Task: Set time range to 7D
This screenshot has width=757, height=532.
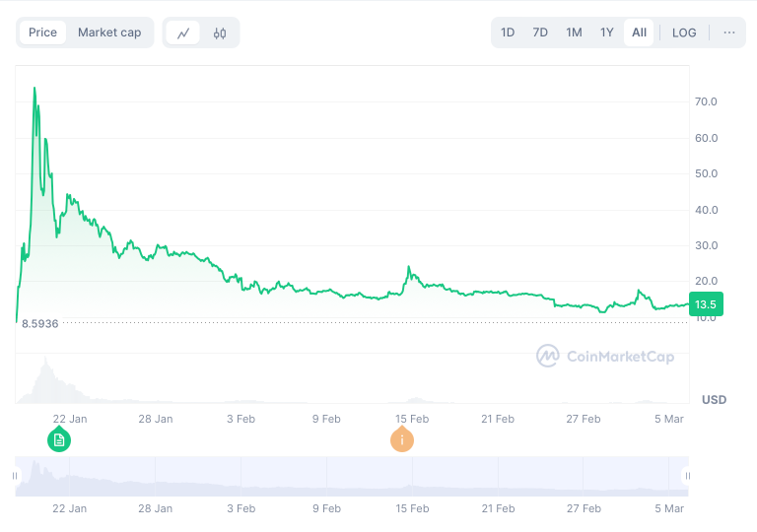Action: click(x=540, y=33)
